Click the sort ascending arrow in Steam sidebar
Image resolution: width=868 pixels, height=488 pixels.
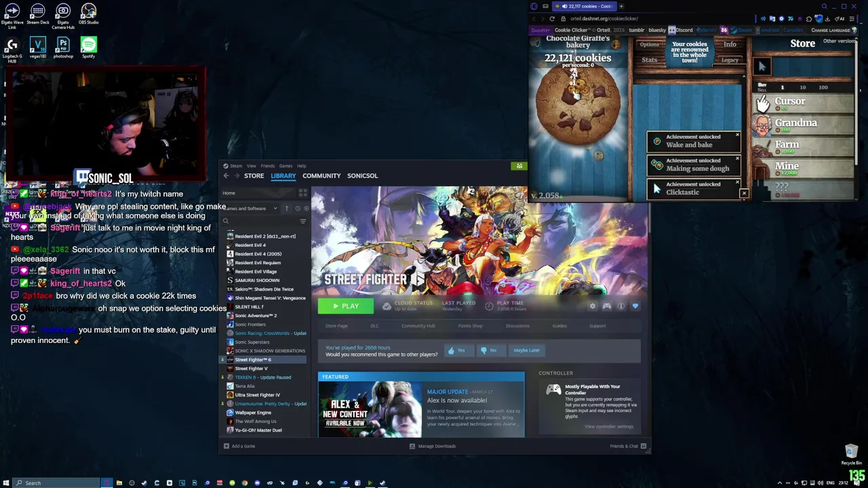point(287,208)
